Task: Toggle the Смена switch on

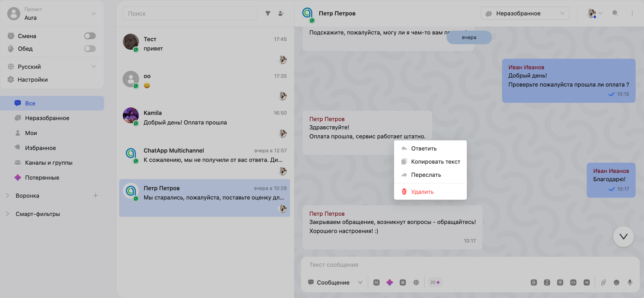Action: coord(90,36)
